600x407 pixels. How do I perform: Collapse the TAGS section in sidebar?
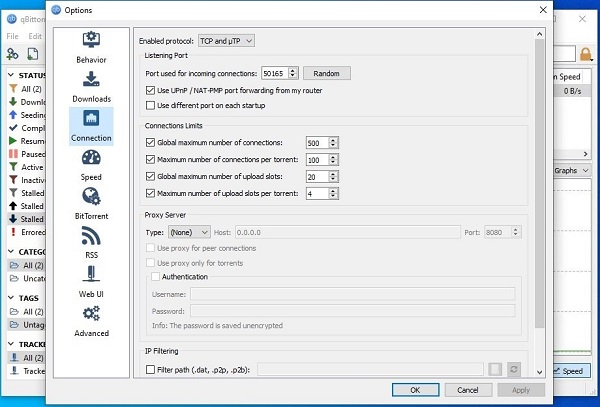pyautogui.click(x=11, y=298)
